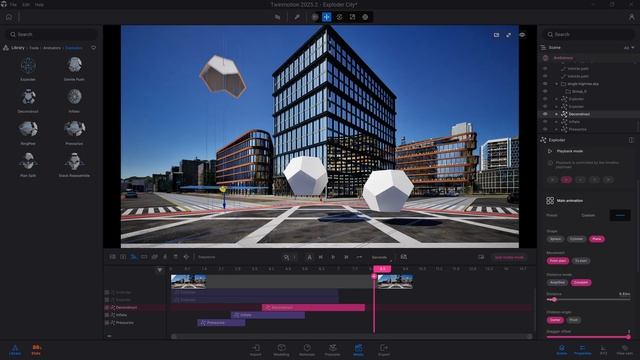Choose the From start movement option
Screen dimensions: 640x360
coord(558,260)
